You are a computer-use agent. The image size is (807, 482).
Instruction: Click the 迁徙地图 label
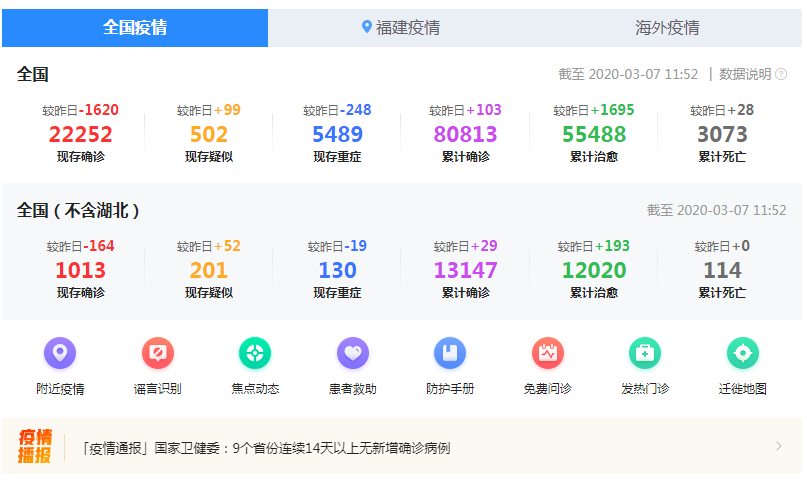743,389
